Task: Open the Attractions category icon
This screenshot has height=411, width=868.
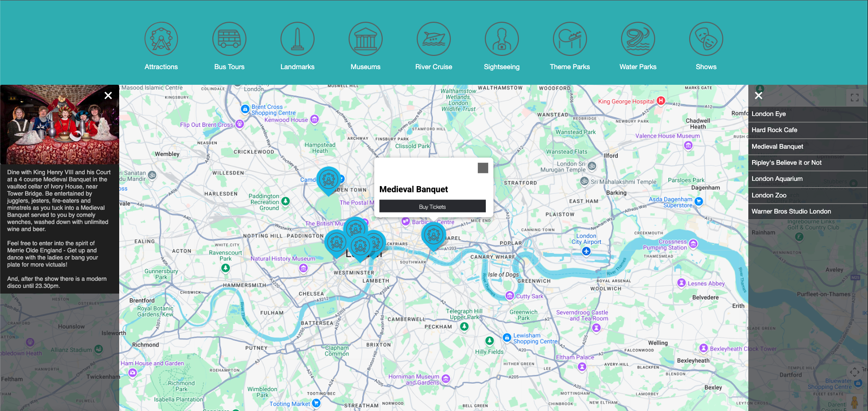Action: pos(161,39)
